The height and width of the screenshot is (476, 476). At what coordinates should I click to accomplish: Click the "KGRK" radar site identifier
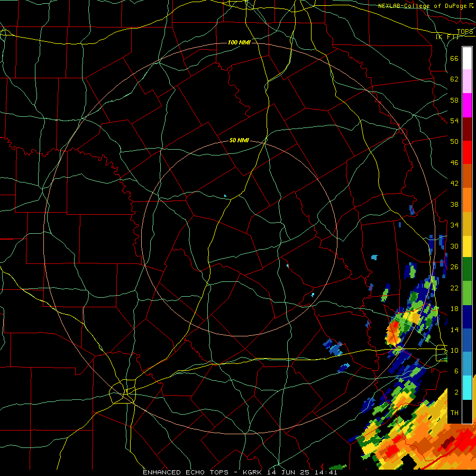coord(253,472)
